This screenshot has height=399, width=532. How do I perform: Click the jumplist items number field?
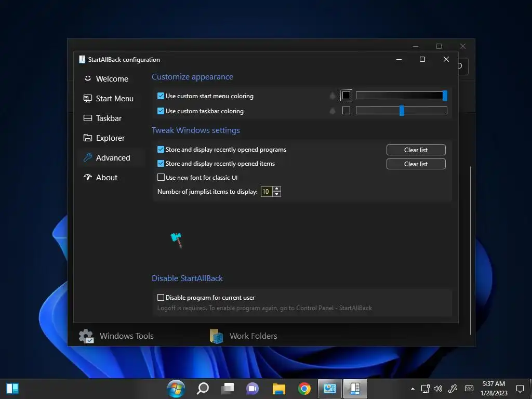click(267, 192)
